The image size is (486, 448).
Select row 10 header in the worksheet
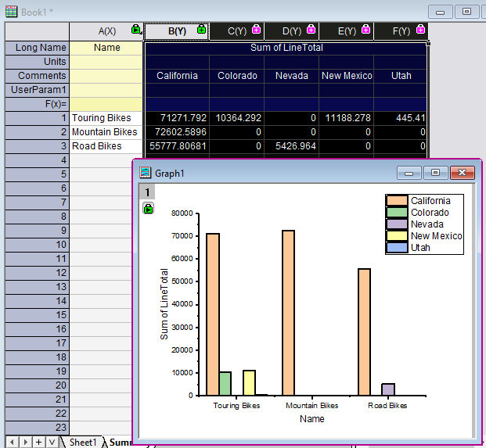[37, 245]
